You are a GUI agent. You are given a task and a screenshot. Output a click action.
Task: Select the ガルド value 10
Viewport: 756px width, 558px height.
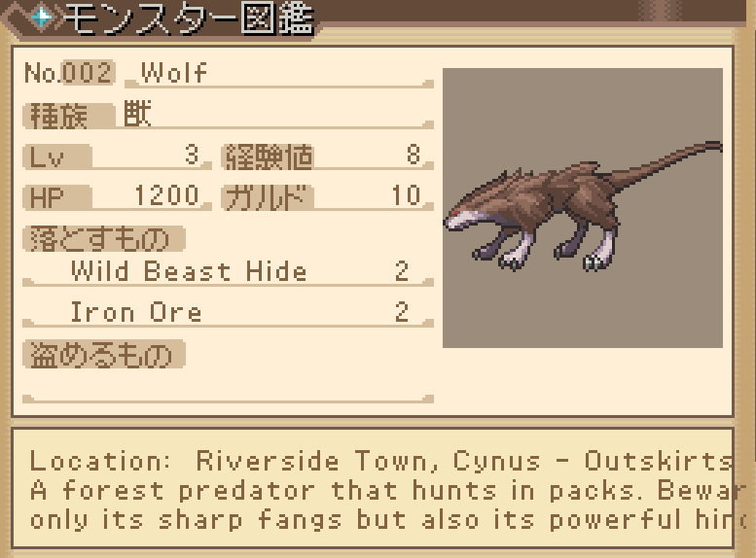click(x=406, y=195)
